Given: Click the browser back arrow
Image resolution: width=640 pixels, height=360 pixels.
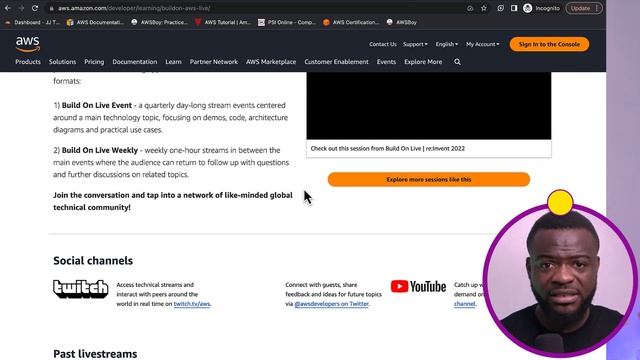Looking at the screenshot, I should (x=8, y=8).
